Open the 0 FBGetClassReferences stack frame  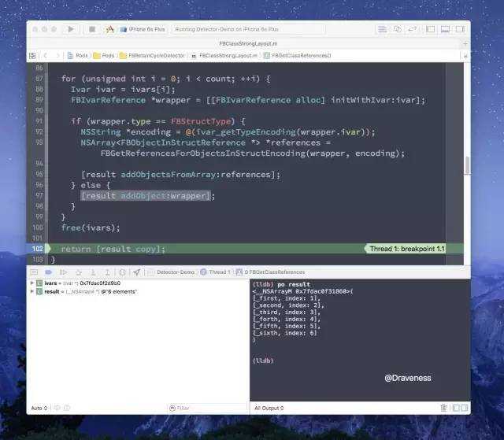271,272
